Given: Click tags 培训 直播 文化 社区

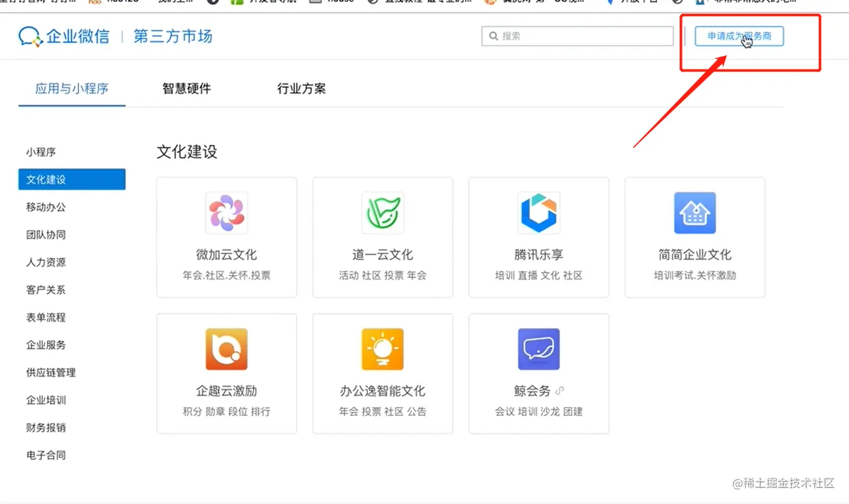Looking at the screenshot, I should (x=539, y=276).
